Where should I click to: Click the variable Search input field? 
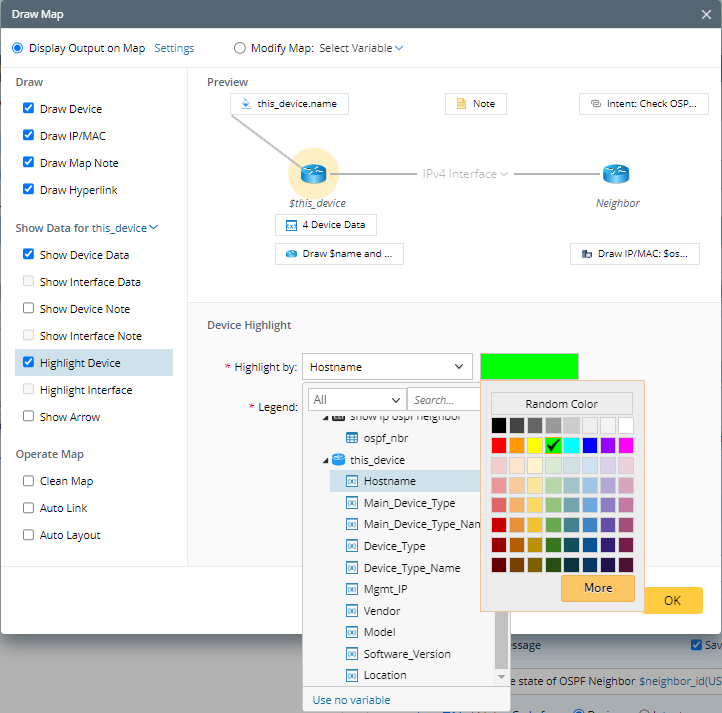[x=443, y=399]
